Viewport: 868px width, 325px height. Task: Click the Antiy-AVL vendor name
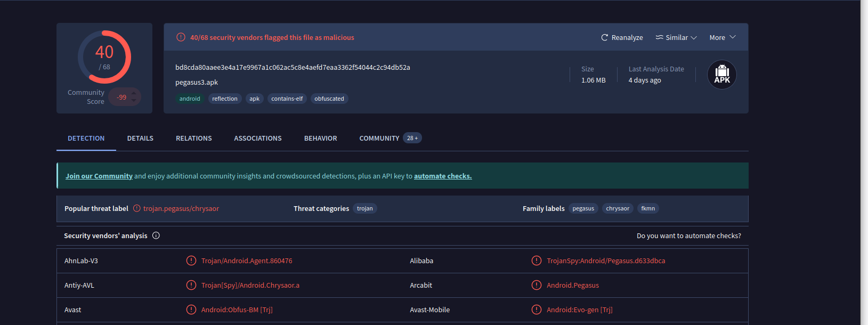79,285
